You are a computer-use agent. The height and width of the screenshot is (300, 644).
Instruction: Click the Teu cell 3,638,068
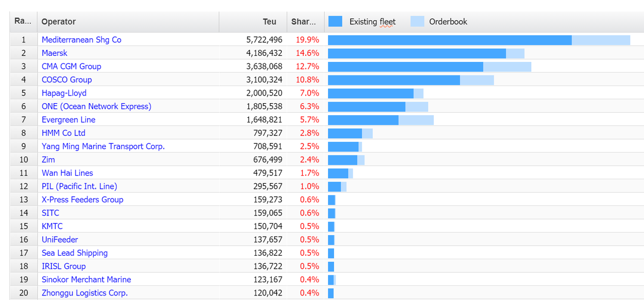point(264,66)
